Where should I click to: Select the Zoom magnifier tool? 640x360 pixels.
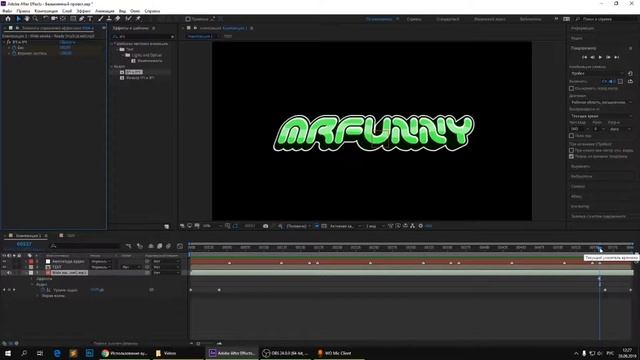tap(36, 19)
